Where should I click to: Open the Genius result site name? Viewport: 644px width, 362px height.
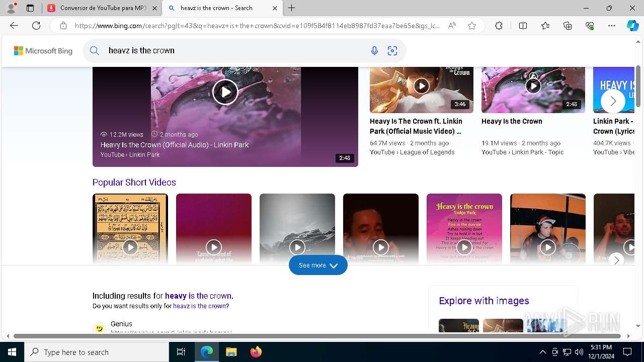121,324
